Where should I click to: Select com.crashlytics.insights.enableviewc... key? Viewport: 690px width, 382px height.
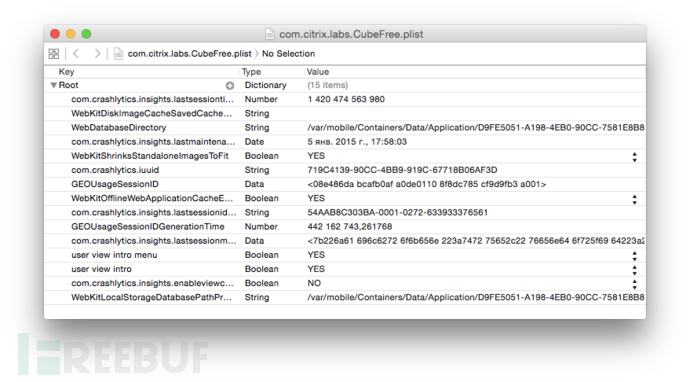152,283
